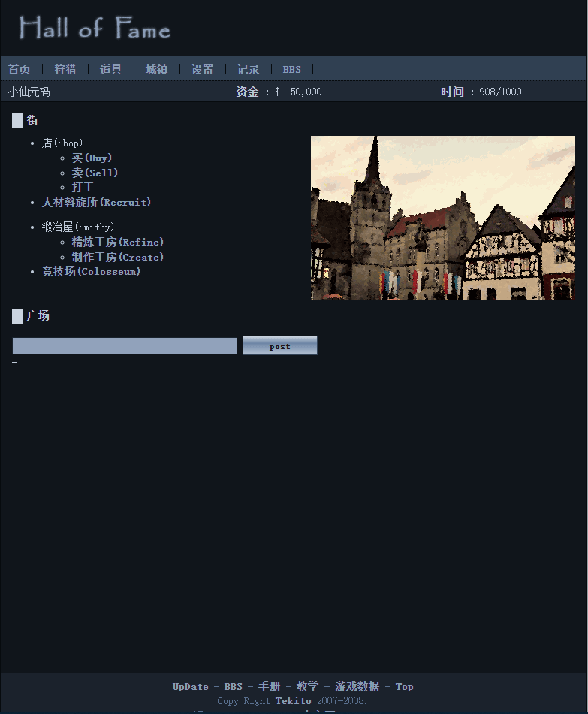Click the post button
Screen dimensions: 588x714
click(279, 345)
